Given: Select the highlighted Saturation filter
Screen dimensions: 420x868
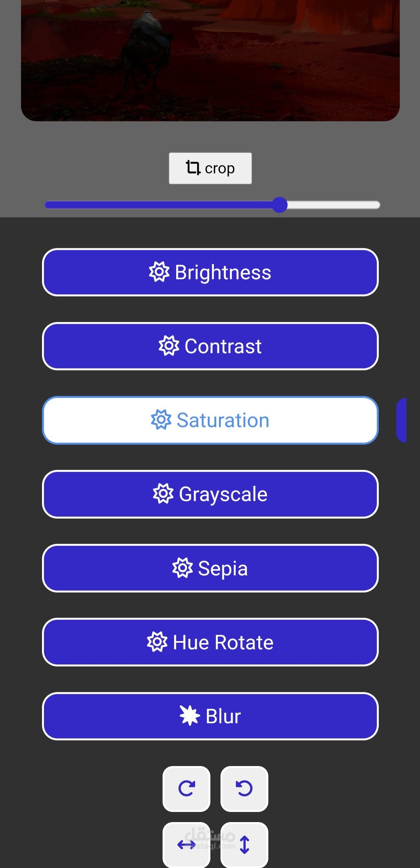Looking at the screenshot, I should coord(210,420).
